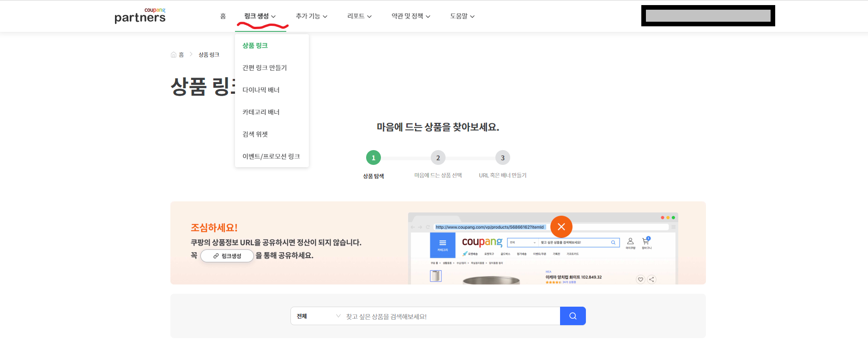Click the 조심하세요! warning heading
Viewport: 868px width, 345px height.
click(214, 228)
